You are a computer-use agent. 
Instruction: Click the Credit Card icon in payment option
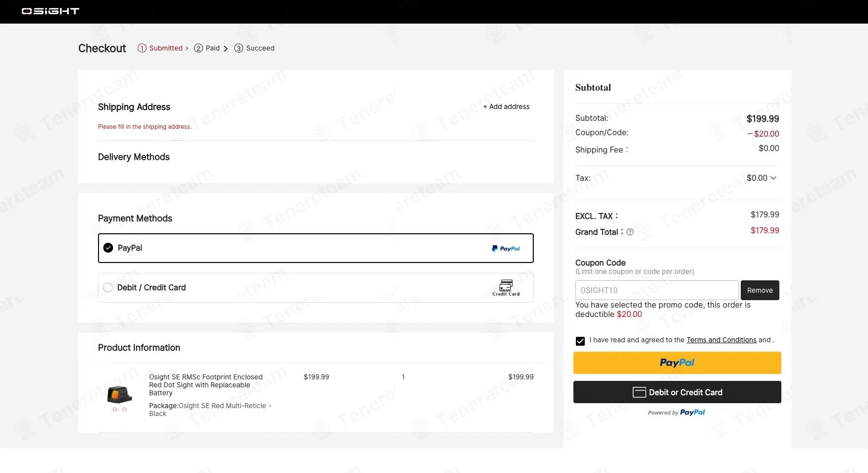[x=506, y=288]
